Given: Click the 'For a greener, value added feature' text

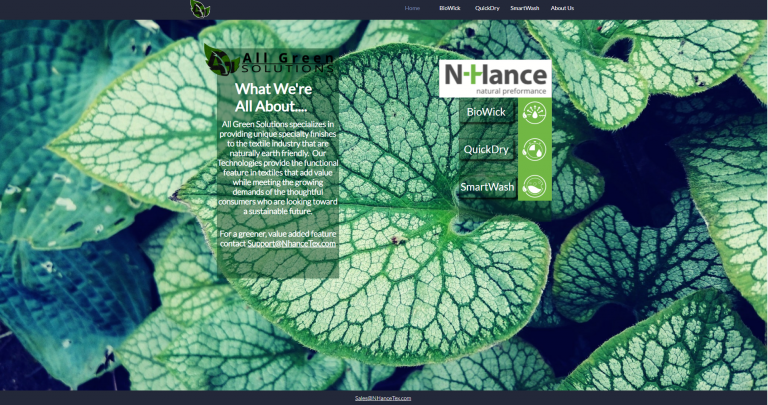Looking at the screenshot, I should (278, 234).
